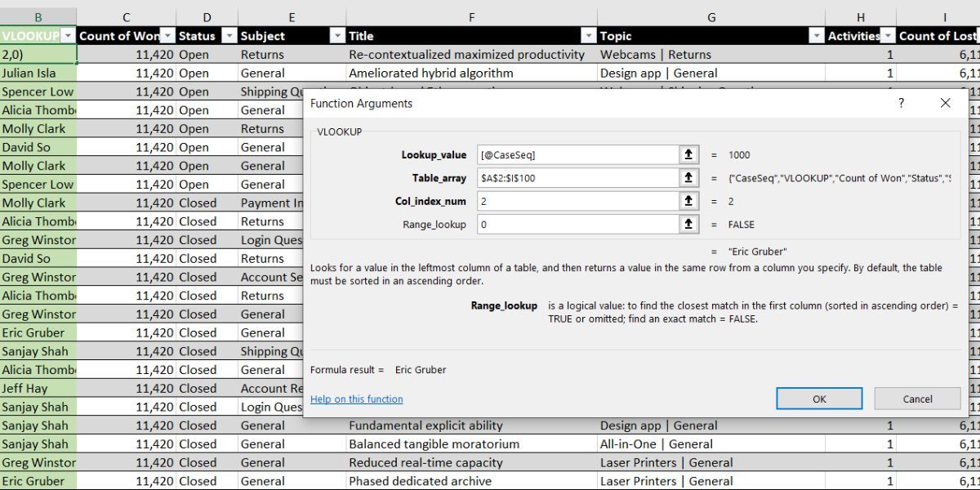Select Design app | General in Julian Isla row
Viewport: 980px width, 490px height.
tap(710, 73)
